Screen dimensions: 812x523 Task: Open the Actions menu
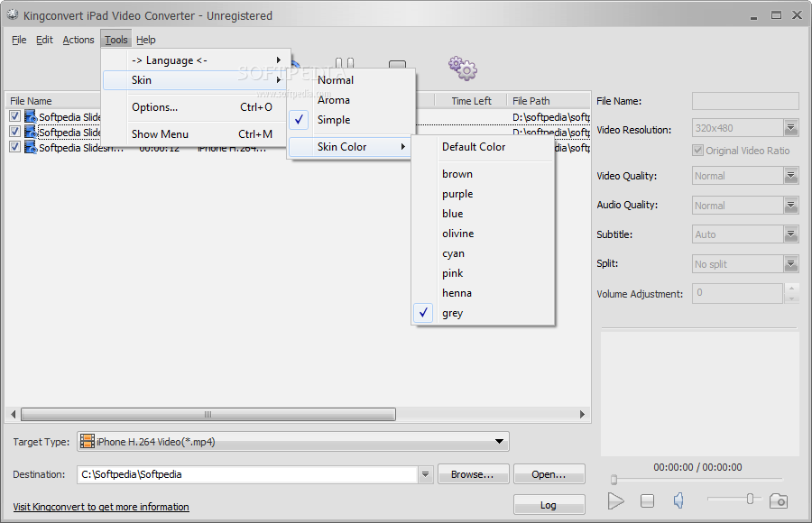[78, 40]
